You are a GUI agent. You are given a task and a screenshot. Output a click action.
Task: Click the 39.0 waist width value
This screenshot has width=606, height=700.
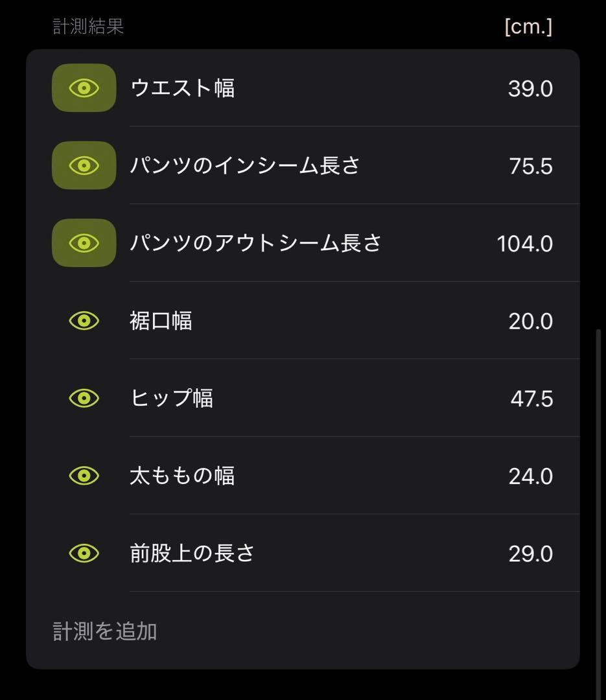[x=530, y=89]
